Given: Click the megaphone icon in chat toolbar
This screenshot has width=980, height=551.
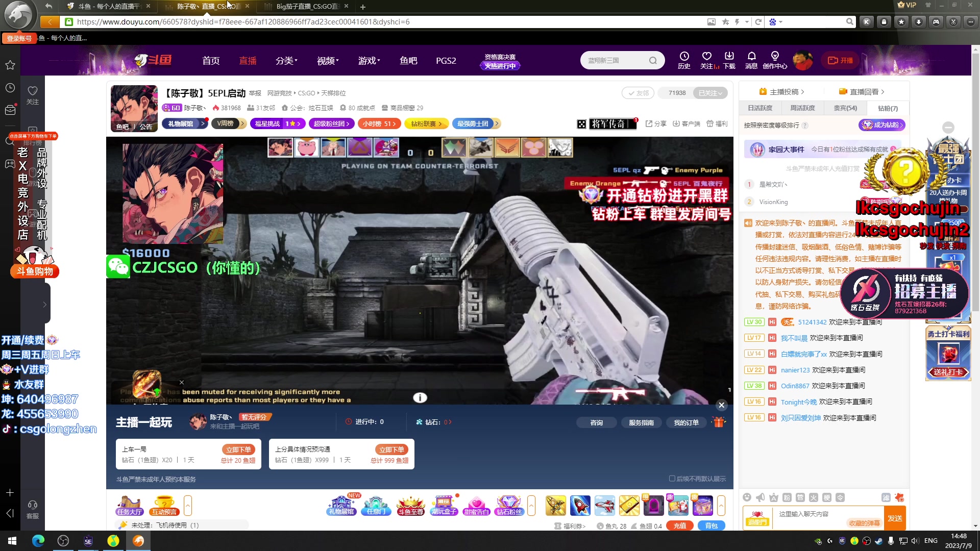Looking at the screenshot, I should 761,497.
